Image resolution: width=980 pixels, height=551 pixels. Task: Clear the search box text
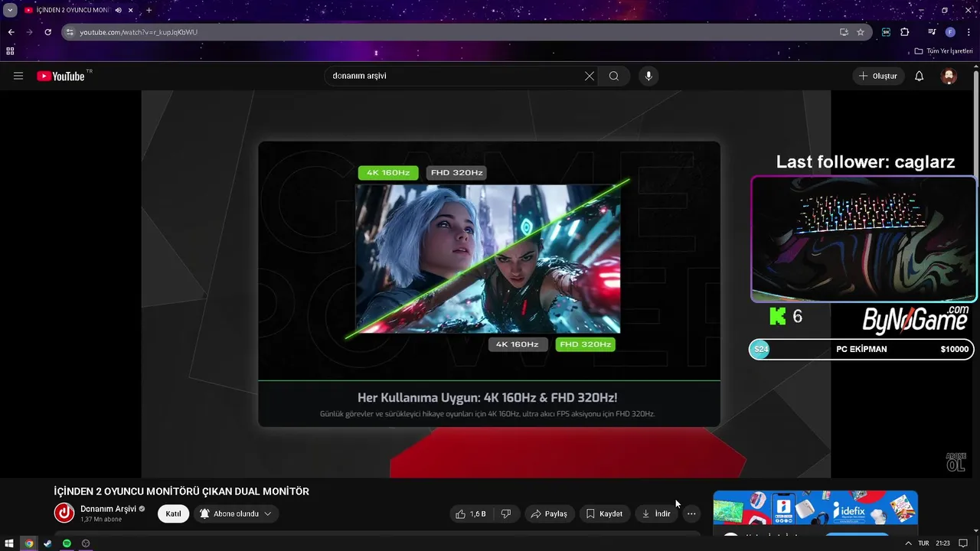click(590, 76)
